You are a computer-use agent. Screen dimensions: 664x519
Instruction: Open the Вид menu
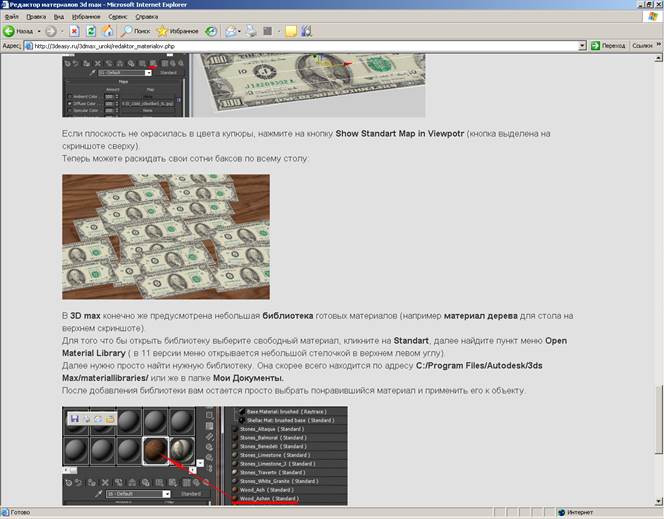pyautogui.click(x=58, y=17)
